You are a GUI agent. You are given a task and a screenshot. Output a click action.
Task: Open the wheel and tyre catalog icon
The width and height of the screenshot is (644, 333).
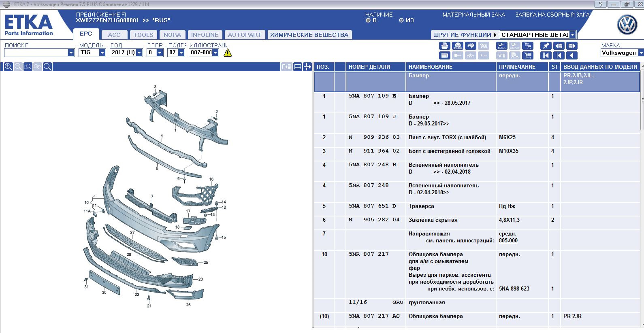coord(458,46)
